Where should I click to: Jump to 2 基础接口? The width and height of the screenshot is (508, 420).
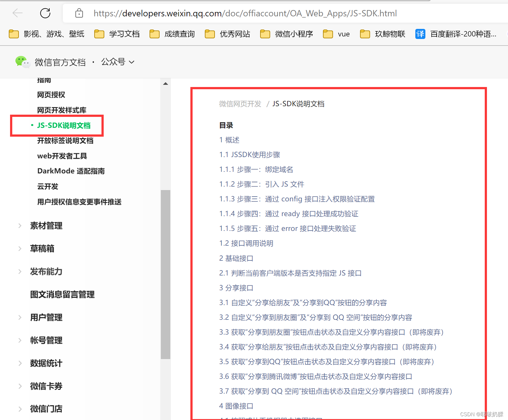tap(236, 258)
